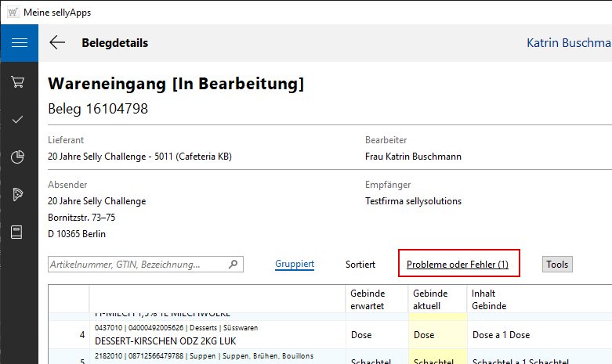612x364 pixels.
Task: Open the shopping cart section in sidebar
Action: (18, 82)
